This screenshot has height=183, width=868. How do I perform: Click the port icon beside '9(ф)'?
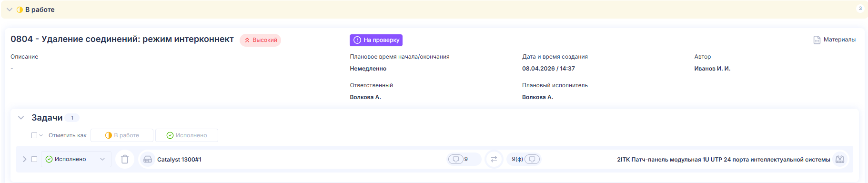532,159
